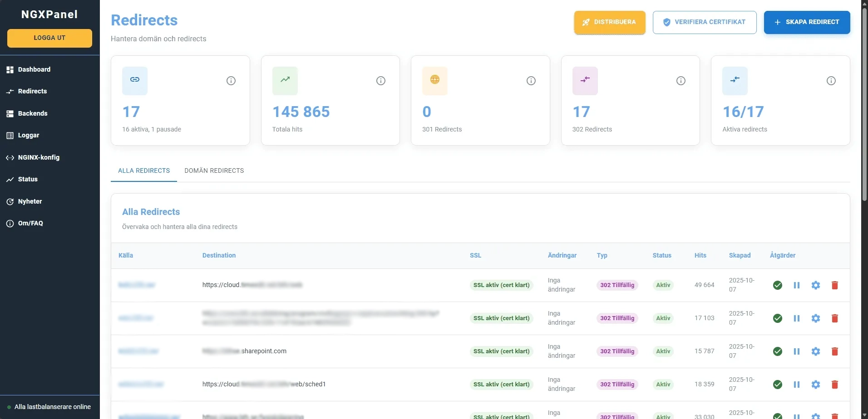Switch to DOMÄN REDIRECTS tab
The height and width of the screenshot is (419, 868).
214,171
